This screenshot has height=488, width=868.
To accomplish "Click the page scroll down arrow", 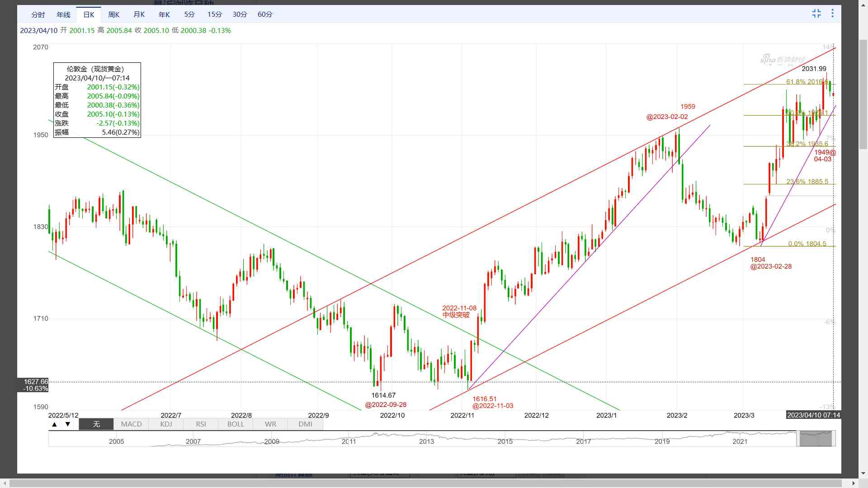I will [x=863, y=474].
